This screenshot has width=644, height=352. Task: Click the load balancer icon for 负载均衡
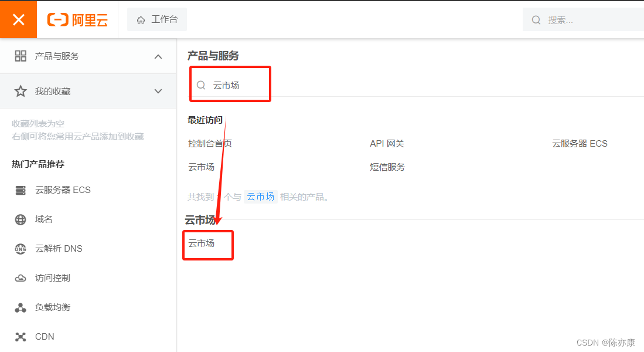pyautogui.click(x=21, y=307)
